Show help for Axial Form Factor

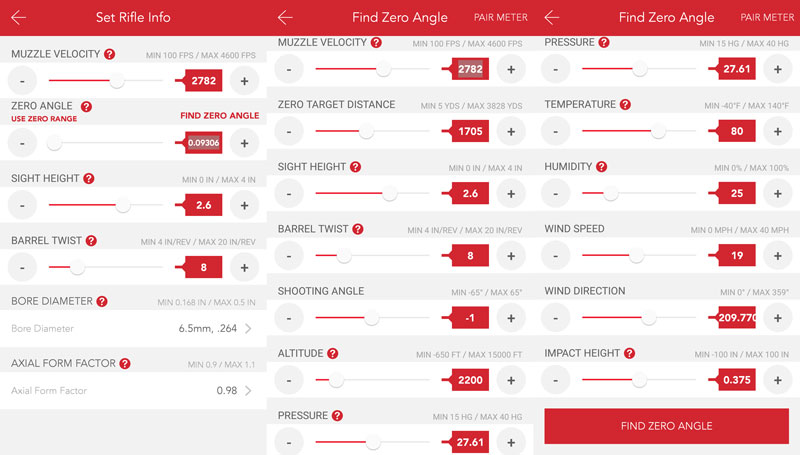click(x=125, y=364)
